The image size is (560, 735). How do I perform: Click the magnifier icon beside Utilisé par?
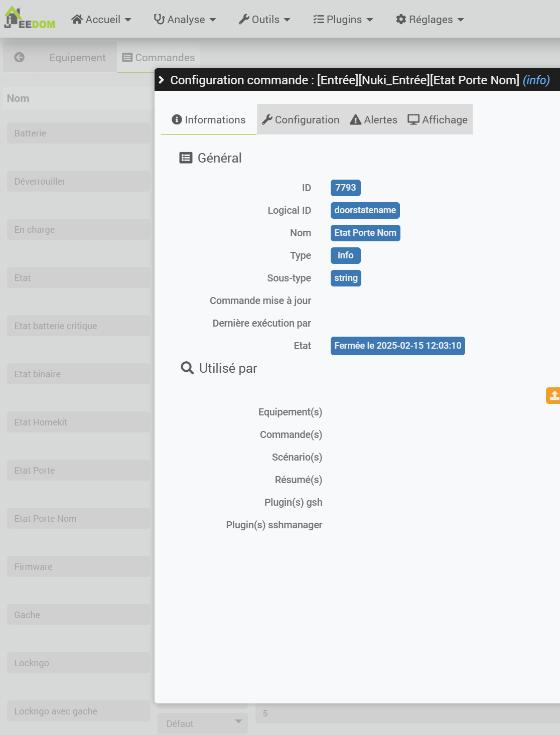point(187,368)
